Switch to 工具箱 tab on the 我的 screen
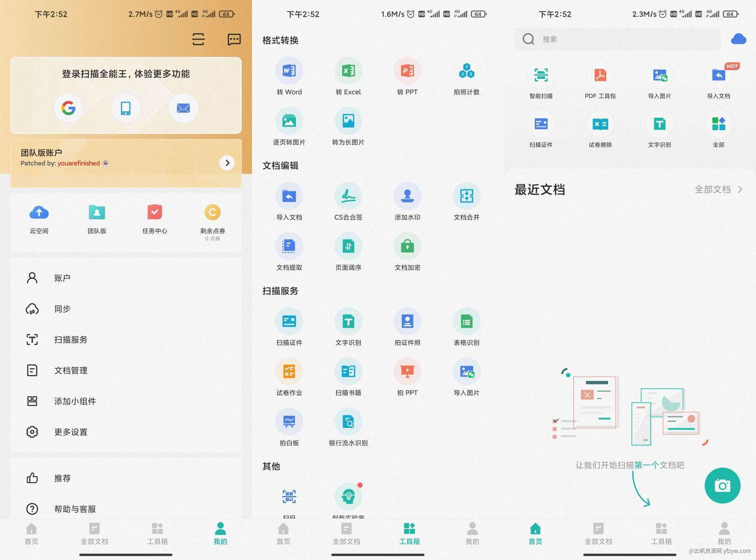 point(157,534)
